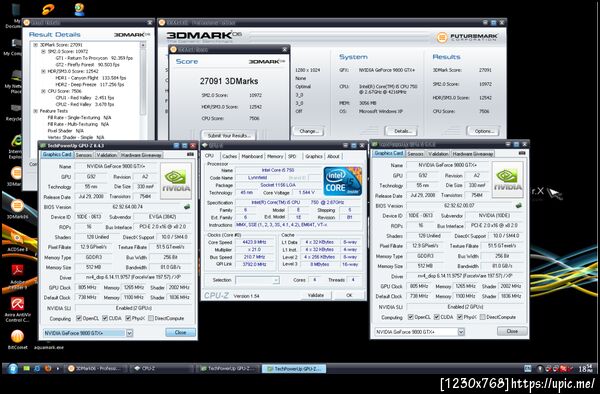Select the 'HDR2 - Deep Freeze' result row

[x=90, y=85]
